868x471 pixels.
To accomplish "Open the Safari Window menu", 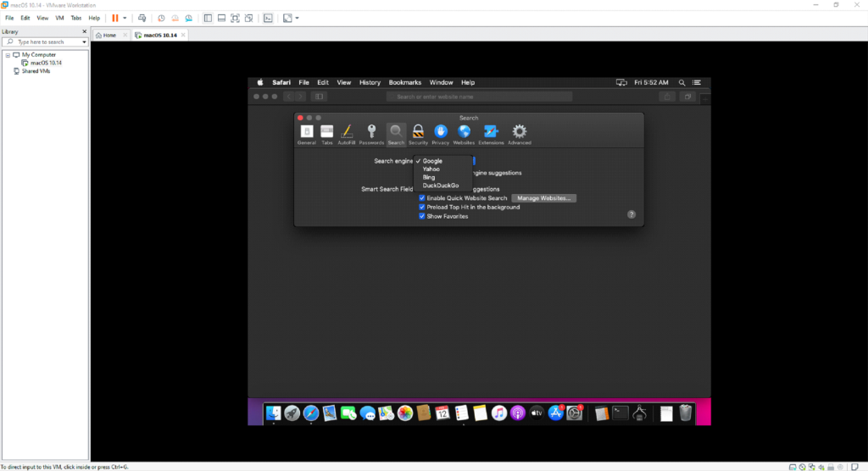I will click(x=441, y=82).
